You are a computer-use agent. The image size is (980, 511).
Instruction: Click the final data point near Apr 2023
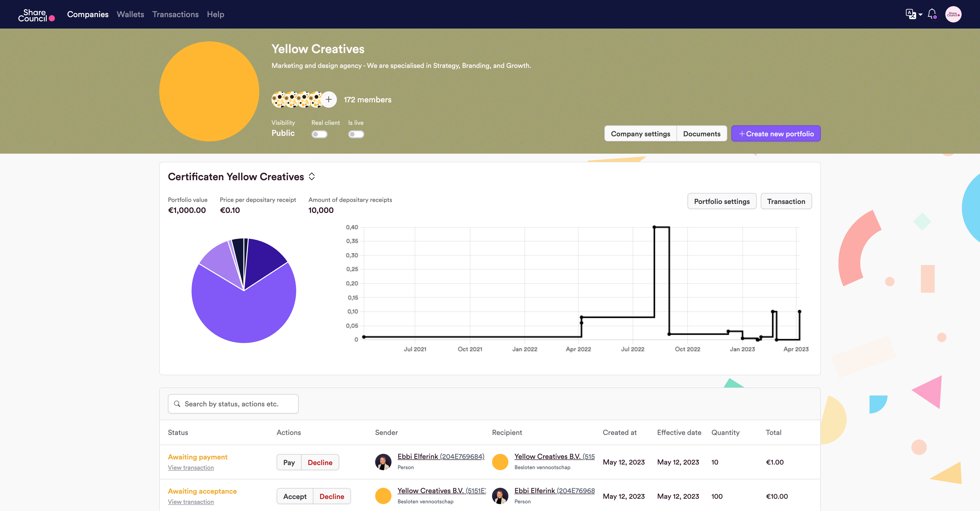799,312
